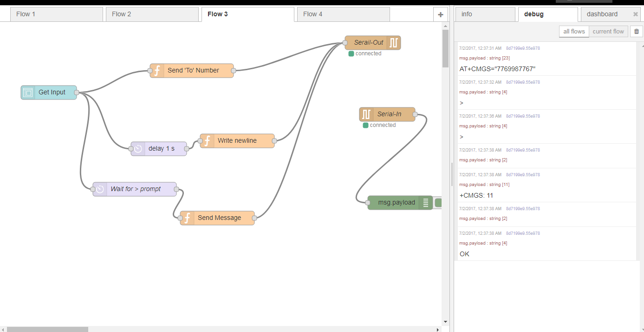
Task: Click the serial port icon on Serial-In node
Action: [366, 114]
